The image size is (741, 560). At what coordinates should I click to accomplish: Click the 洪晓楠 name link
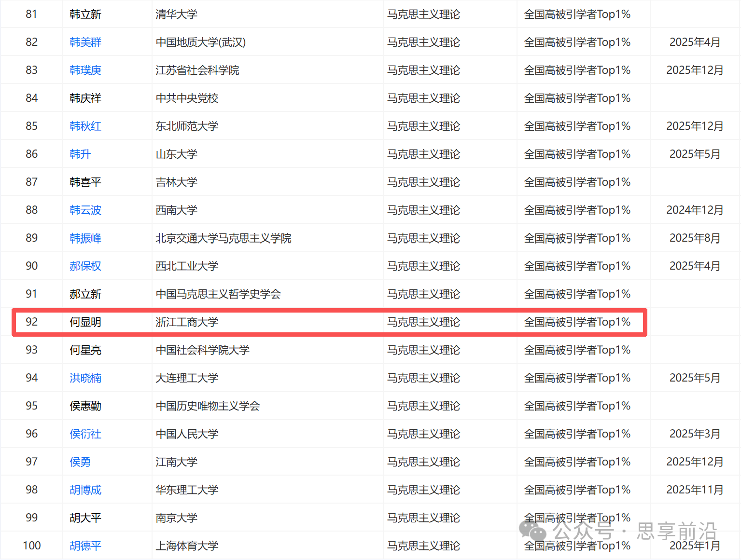click(x=85, y=378)
